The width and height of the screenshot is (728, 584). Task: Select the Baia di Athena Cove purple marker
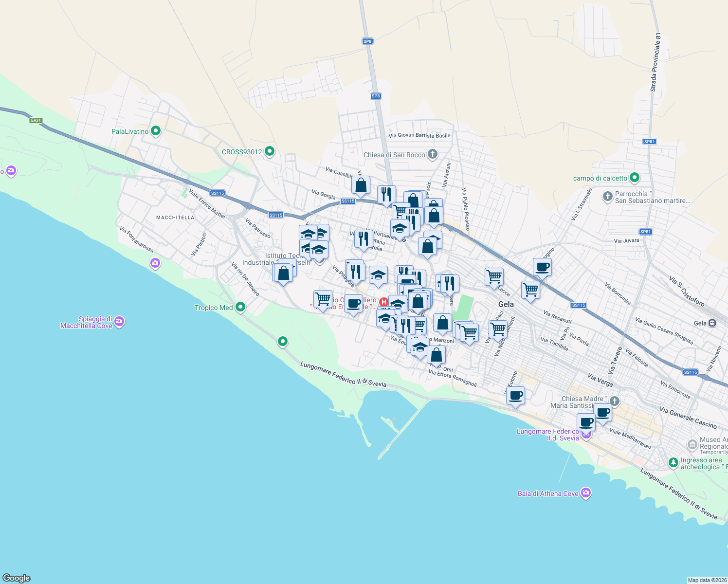tap(586, 493)
